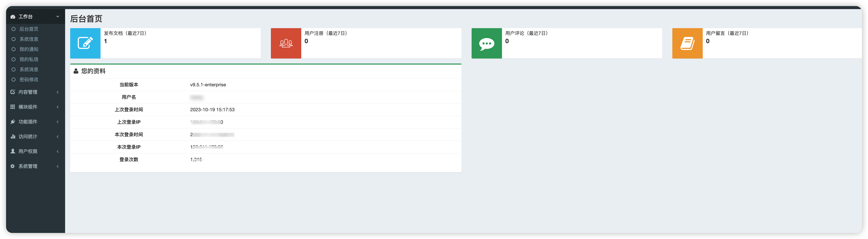Expand the 模块组件 menu arrow
The width and height of the screenshot is (868, 239).
pyautogui.click(x=58, y=107)
